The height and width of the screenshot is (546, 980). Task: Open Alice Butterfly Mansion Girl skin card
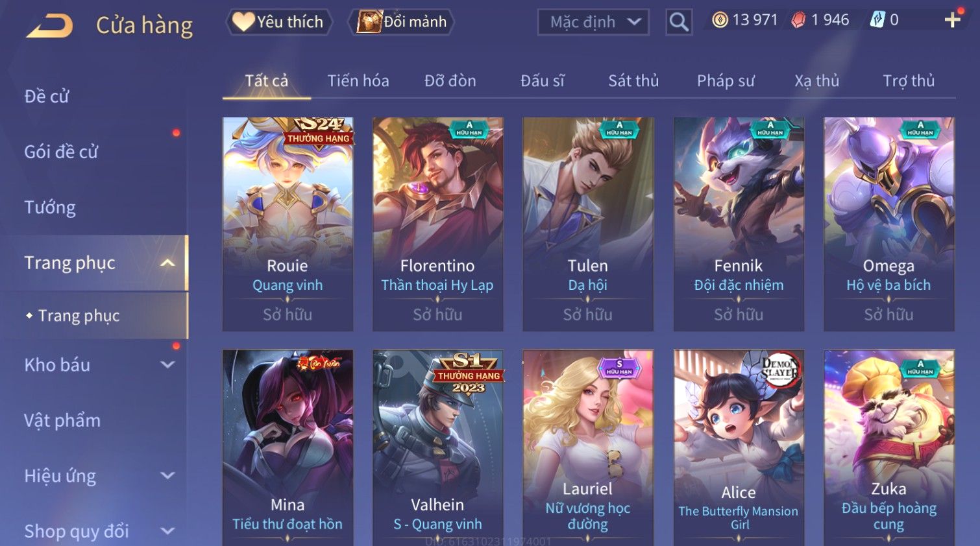[739, 447]
